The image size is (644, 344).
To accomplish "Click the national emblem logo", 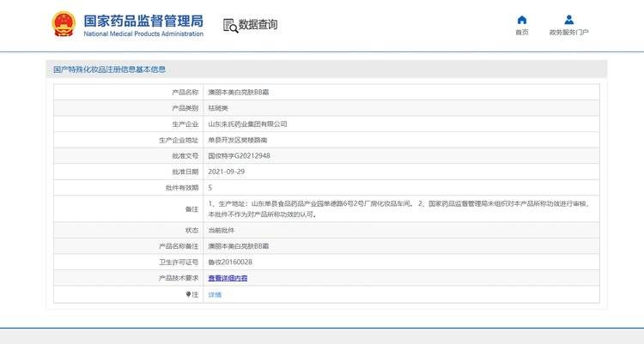I will click(64, 24).
